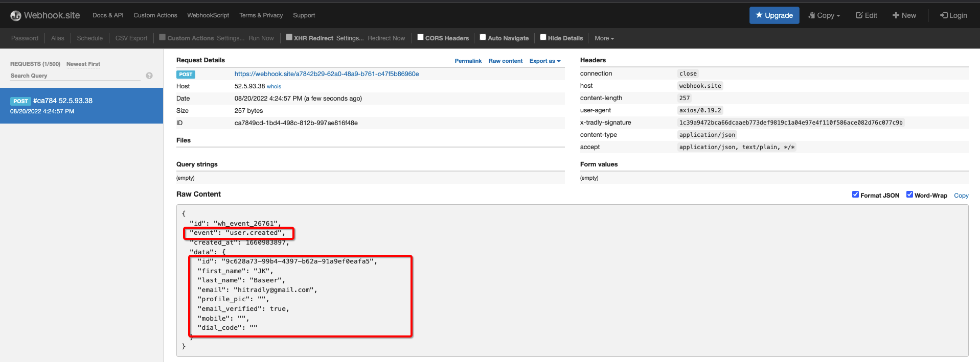Open the Copy dropdown in header

point(824,15)
